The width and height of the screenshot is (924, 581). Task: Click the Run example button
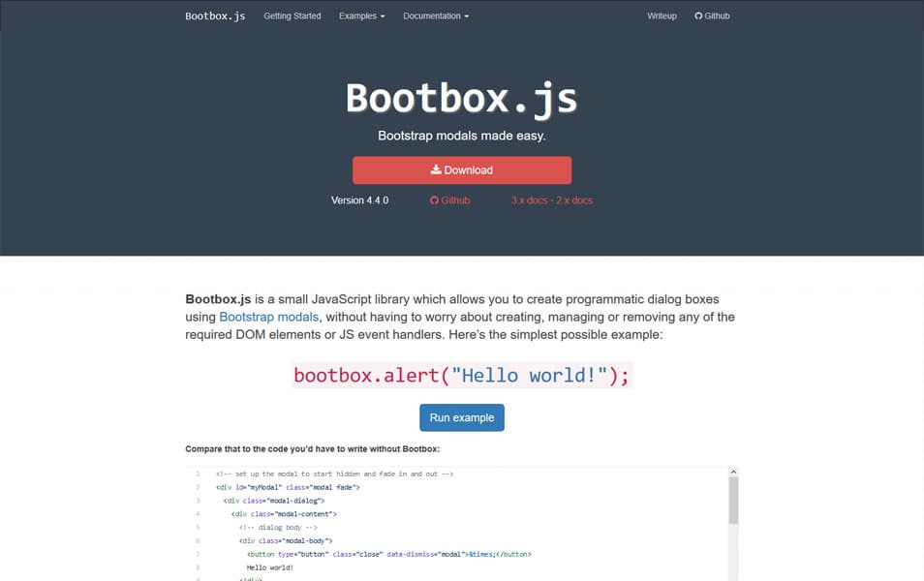coord(462,417)
